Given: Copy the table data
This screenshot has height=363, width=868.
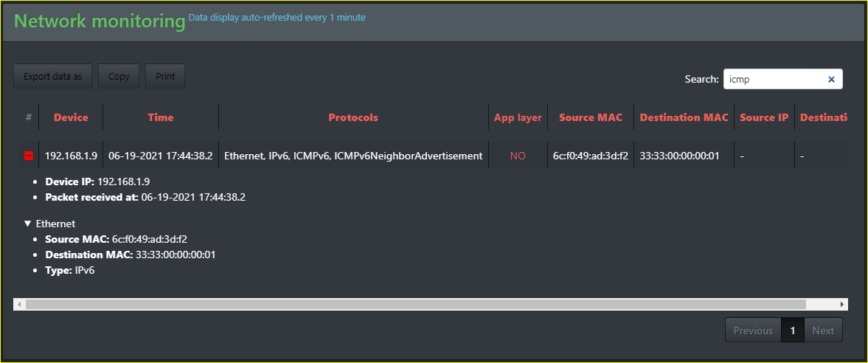Looking at the screenshot, I should click(x=119, y=77).
